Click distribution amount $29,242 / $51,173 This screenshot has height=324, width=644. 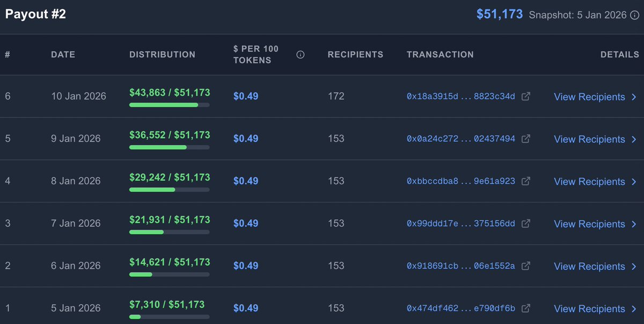170,178
